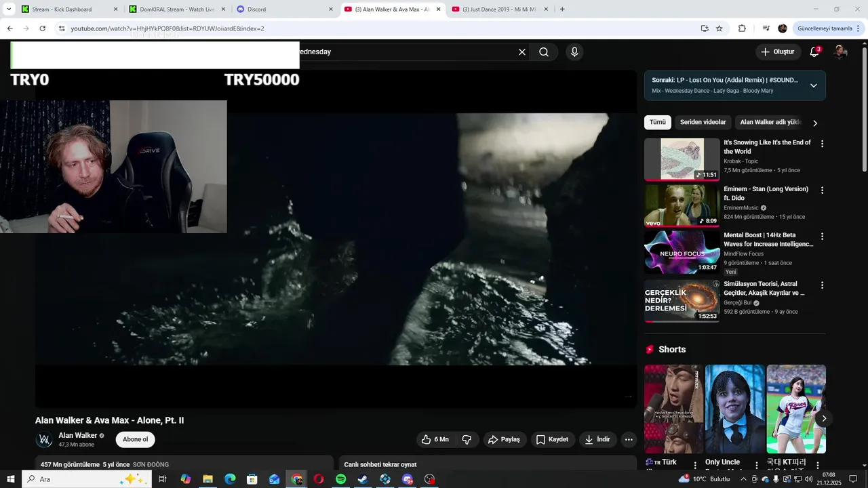Screen dimensions: 868x488
Task: Open the taskbar weather widget 10°C Bulutlu
Action: pos(703,479)
